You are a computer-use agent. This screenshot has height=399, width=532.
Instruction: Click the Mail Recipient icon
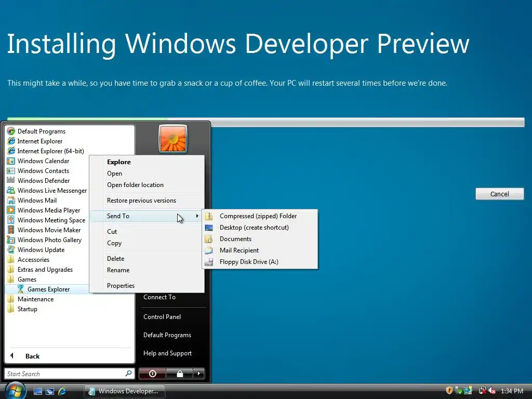(x=209, y=250)
